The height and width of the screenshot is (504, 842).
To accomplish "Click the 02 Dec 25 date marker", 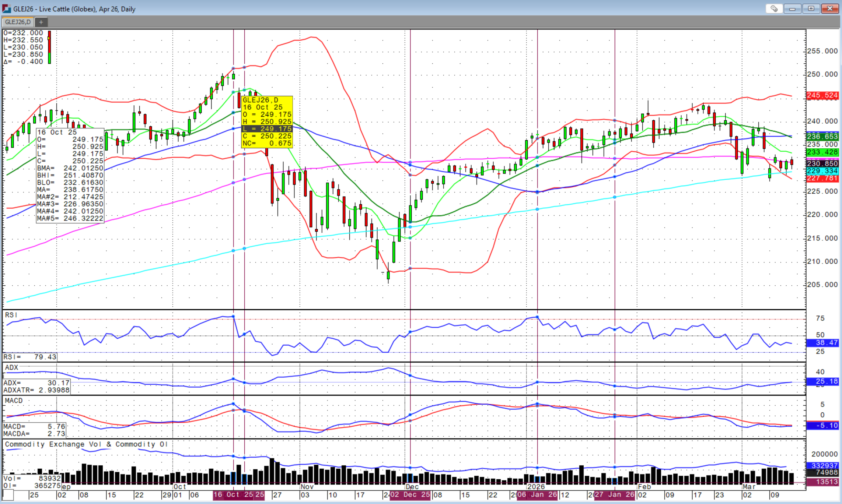I will 410,495.
